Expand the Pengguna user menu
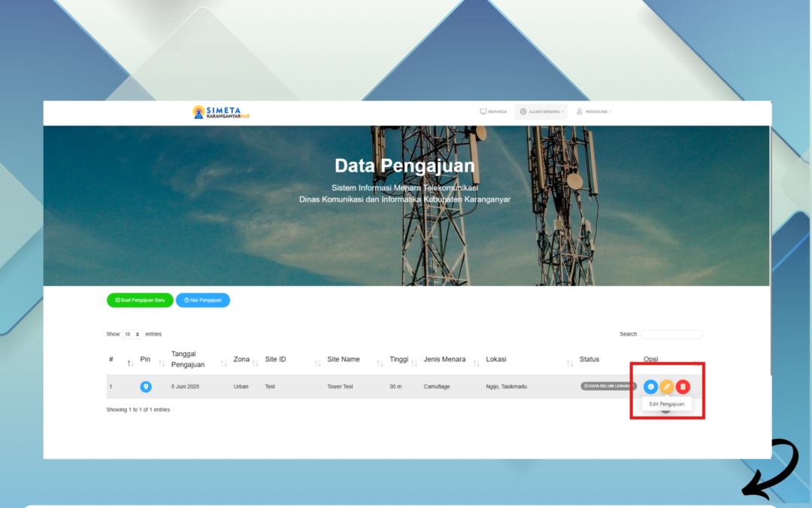The height and width of the screenshot is (508, 812). click(x=594, y=111)
